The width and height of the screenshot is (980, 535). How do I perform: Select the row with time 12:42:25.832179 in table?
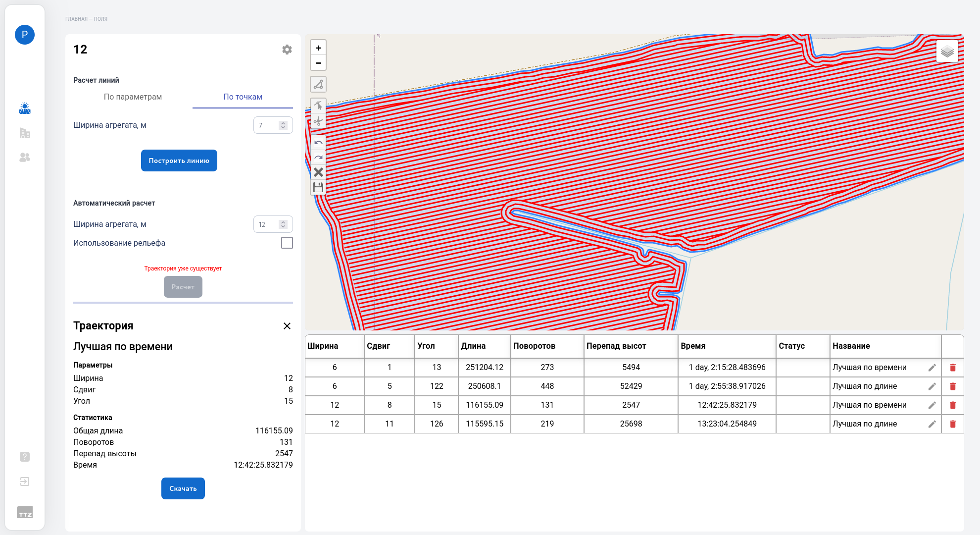[634, 405]
